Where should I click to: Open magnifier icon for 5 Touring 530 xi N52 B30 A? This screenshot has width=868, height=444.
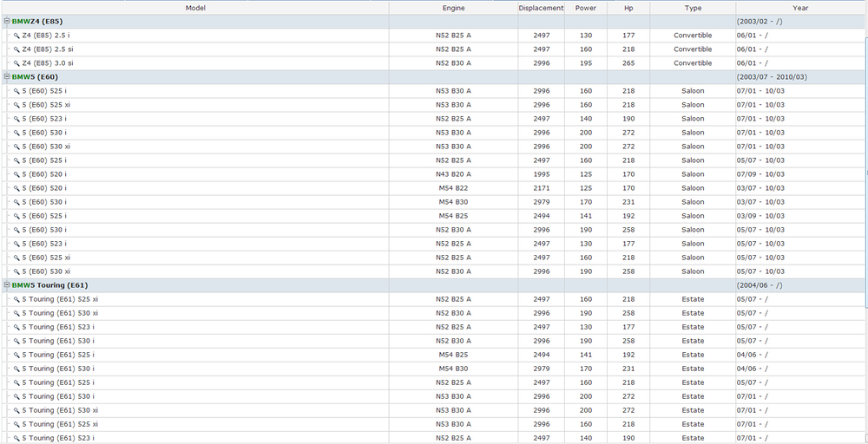click(16, 314)
